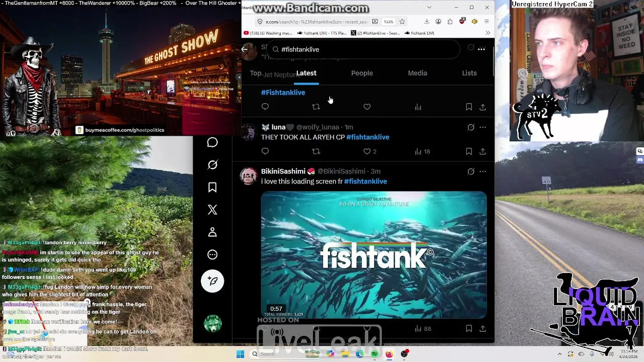Open Messages chat bubble in X sidebar
The height and width of the screenshot is (362, 644).
(212, 142)
